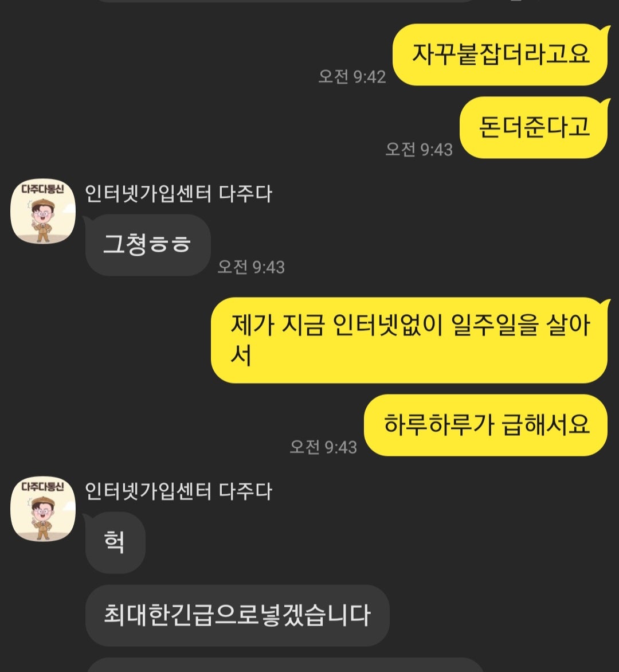Select the 헉 reply bubble
The image size is (619, 672).
tap(115, 542)
